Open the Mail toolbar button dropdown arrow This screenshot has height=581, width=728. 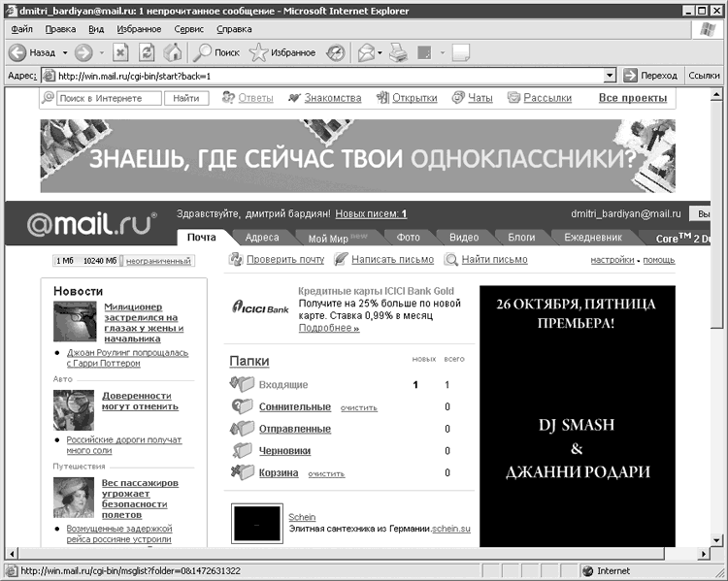pos(380,52)
